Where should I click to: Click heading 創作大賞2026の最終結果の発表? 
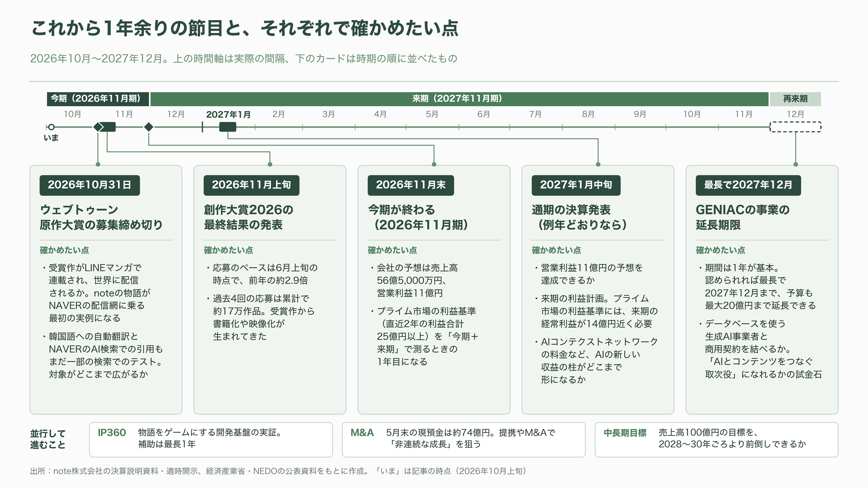pos(248,217)
